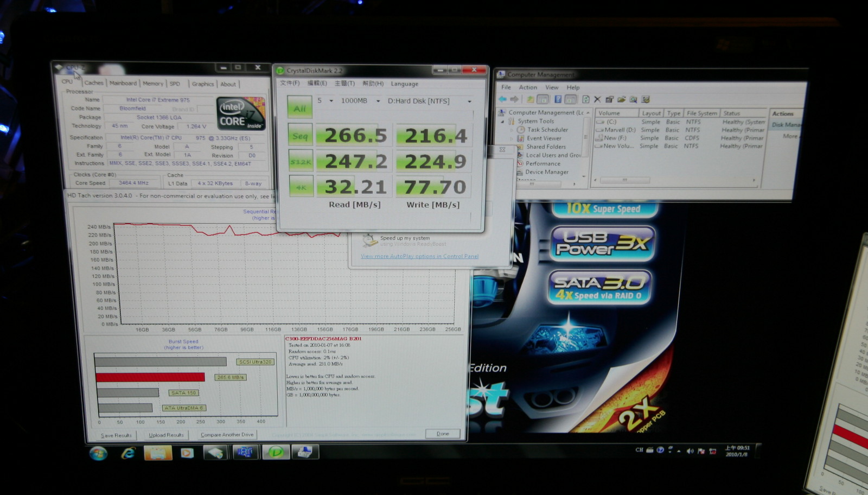Image resolution: width=868 pixels, height=495 pixels.
Task: Select Shared Folders in the tree
Action: 546,147
